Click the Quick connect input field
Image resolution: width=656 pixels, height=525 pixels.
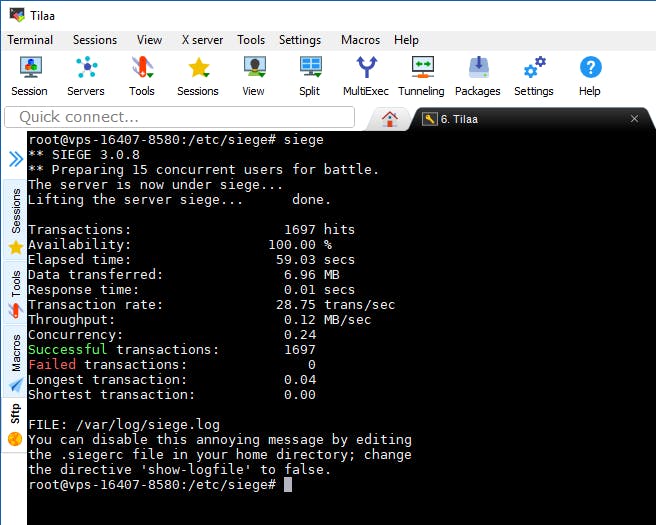[x=179, y=117]
